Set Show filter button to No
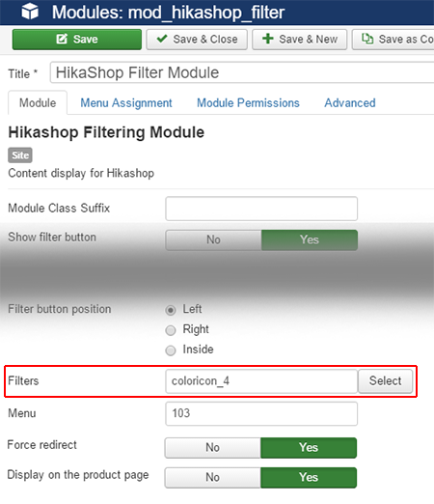The image size is (434, 504). click(213, 240)
